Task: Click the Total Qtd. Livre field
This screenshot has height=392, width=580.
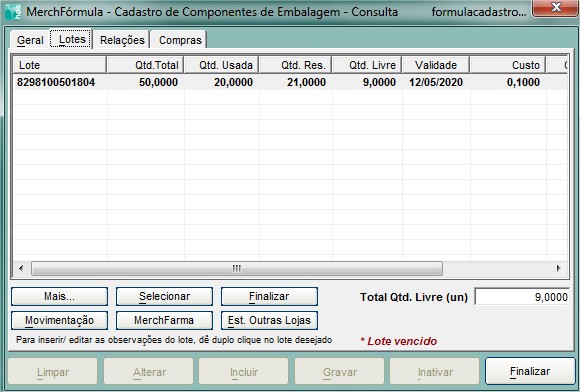Action: tap(522, 297)
